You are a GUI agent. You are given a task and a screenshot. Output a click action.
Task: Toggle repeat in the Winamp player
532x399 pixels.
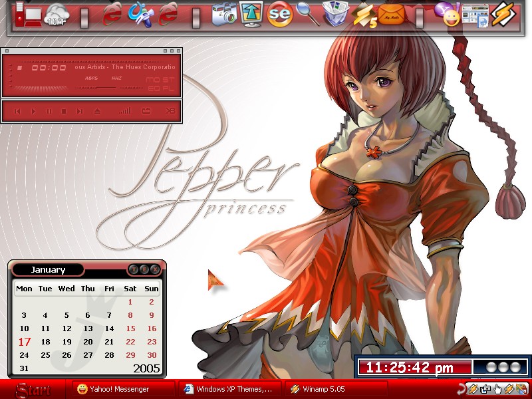pyautogui.click(x=146, y=110)
